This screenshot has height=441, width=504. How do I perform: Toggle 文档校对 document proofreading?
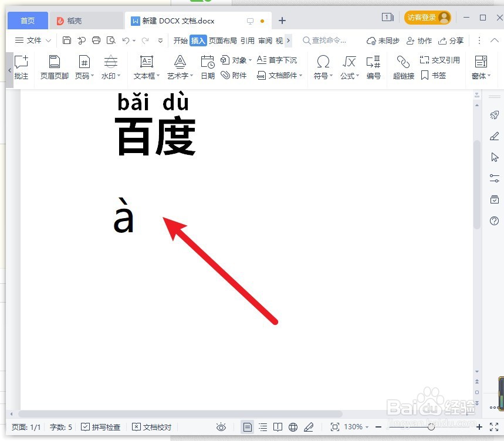coord(152,427)
